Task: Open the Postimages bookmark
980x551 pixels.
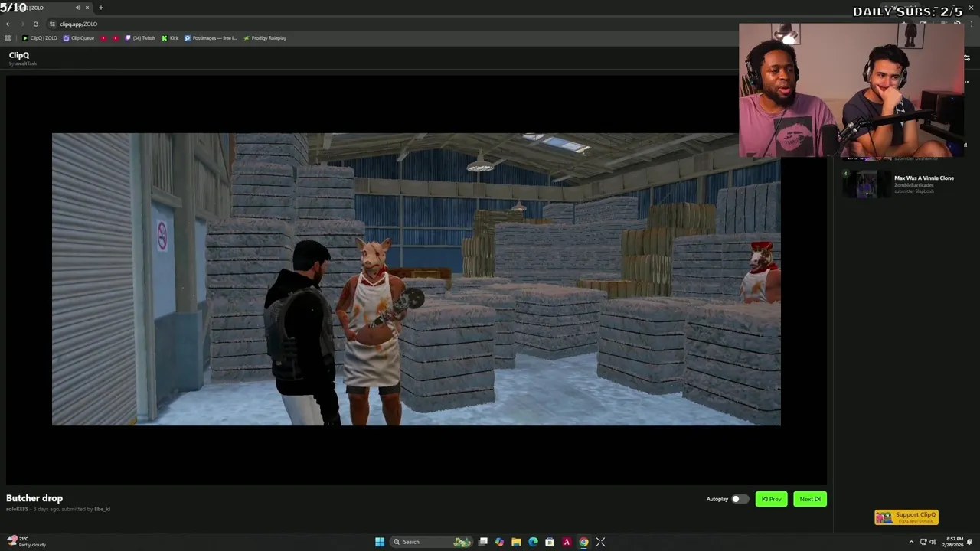Action: pos(211,38)
